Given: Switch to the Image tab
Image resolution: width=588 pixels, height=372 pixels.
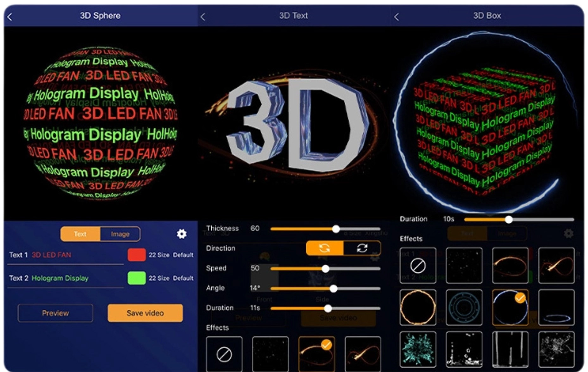Looking at the screenshot, I should click(120, 234).
